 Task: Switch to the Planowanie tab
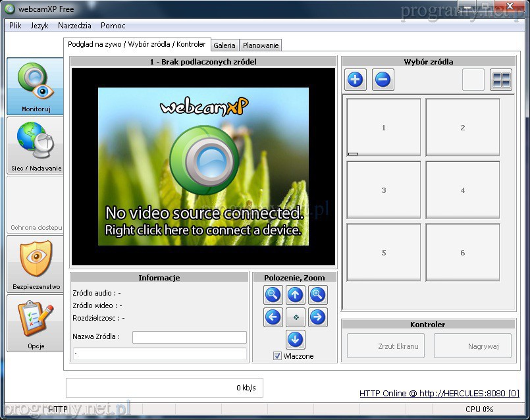click(x=261, y=45)
